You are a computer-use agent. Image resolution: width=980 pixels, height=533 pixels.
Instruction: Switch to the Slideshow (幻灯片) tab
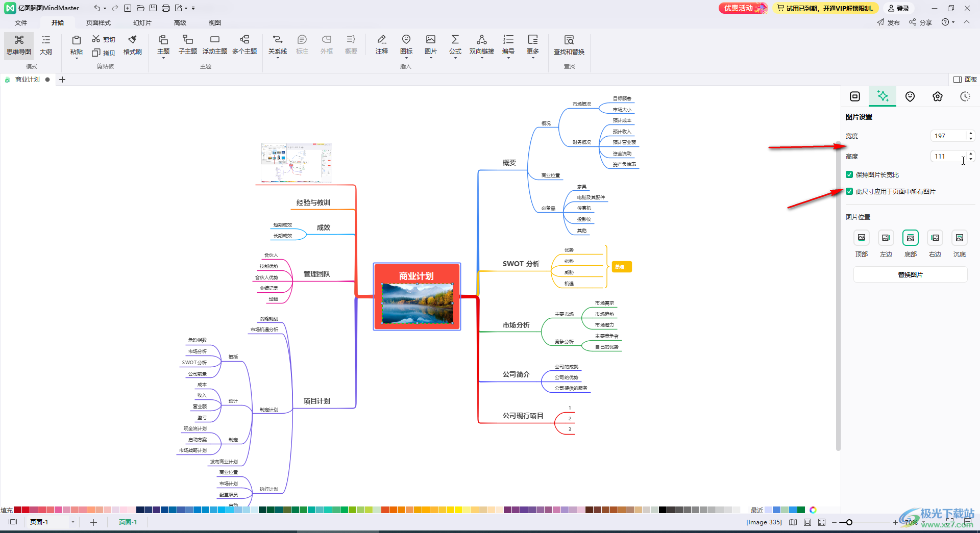tap(142, 22)
